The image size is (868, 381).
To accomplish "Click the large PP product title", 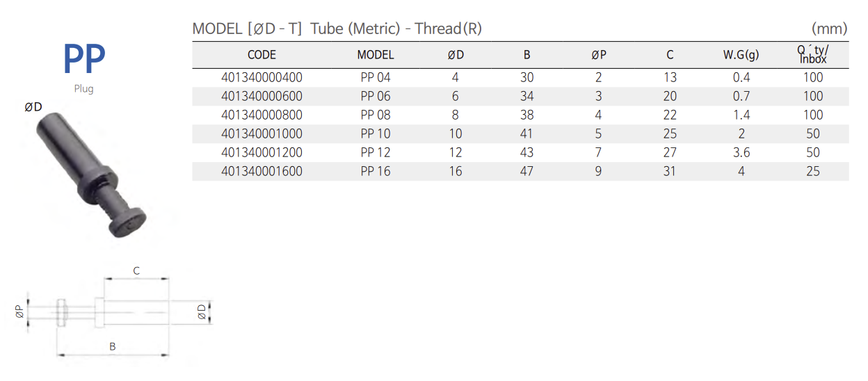I will point(84,59).
